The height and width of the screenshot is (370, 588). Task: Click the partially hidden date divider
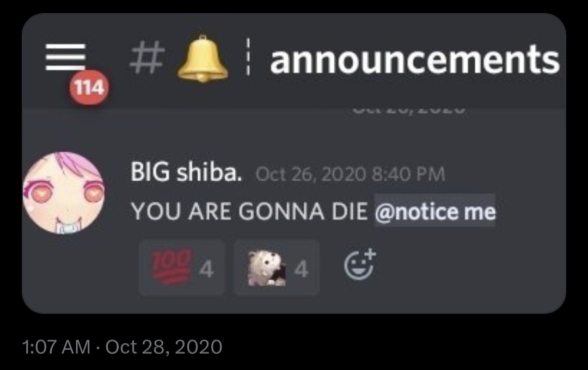point(409,110)
